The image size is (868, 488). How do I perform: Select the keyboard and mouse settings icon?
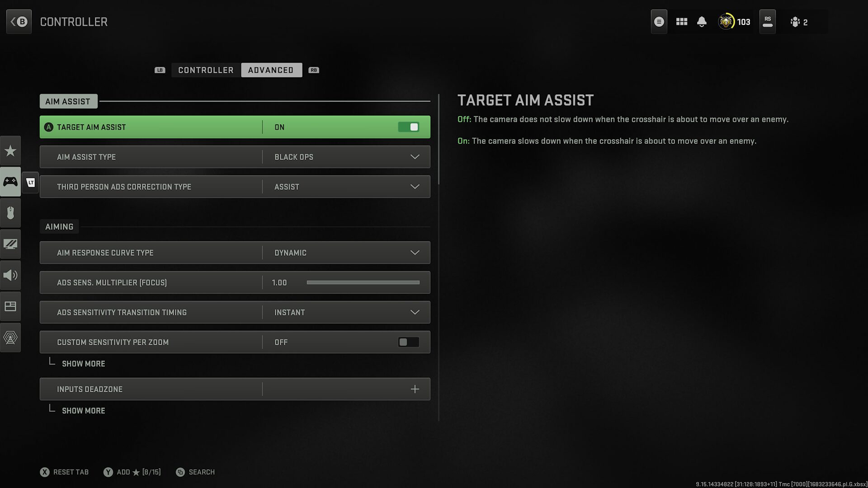tap(10, 213)
